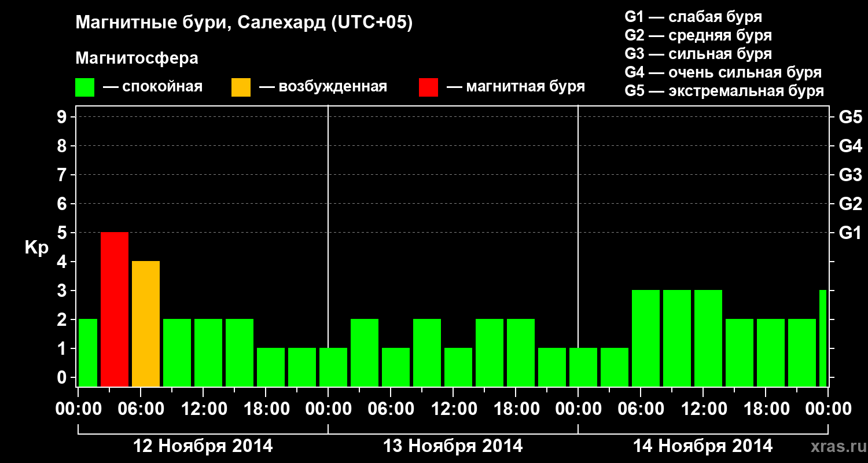Select the «G5 — экстремальная буря» line
This screenshot has width=868, height=463.
(724, 91)
